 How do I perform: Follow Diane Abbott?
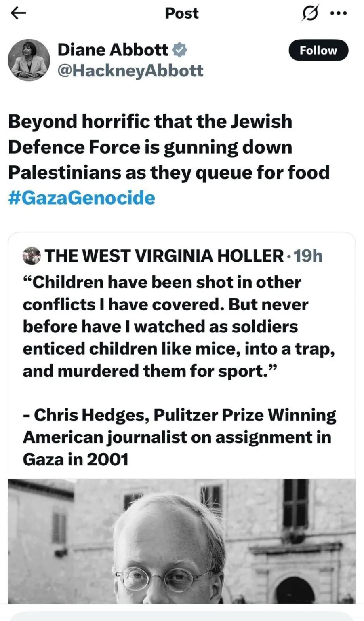click(x=318, y=50)
